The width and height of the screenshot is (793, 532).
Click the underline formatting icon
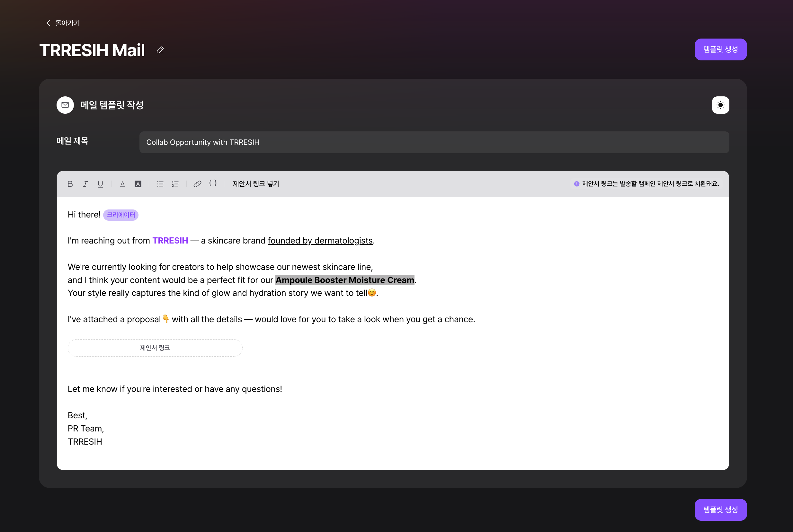pos(101,184)
